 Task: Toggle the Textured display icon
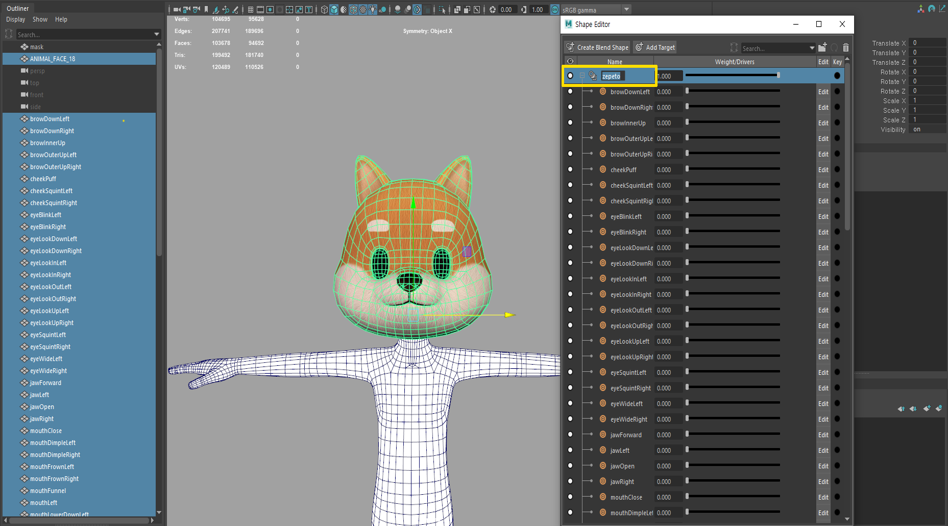pyautogui.click(x=363, y=10)
